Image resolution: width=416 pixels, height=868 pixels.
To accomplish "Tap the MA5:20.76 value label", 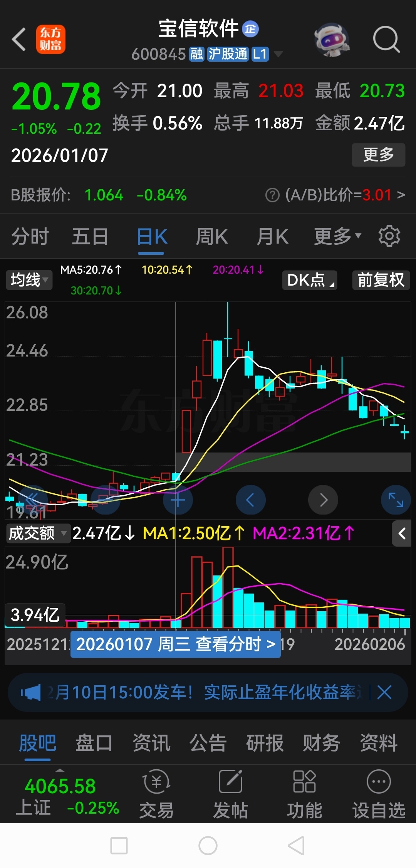I will (91, 270).
